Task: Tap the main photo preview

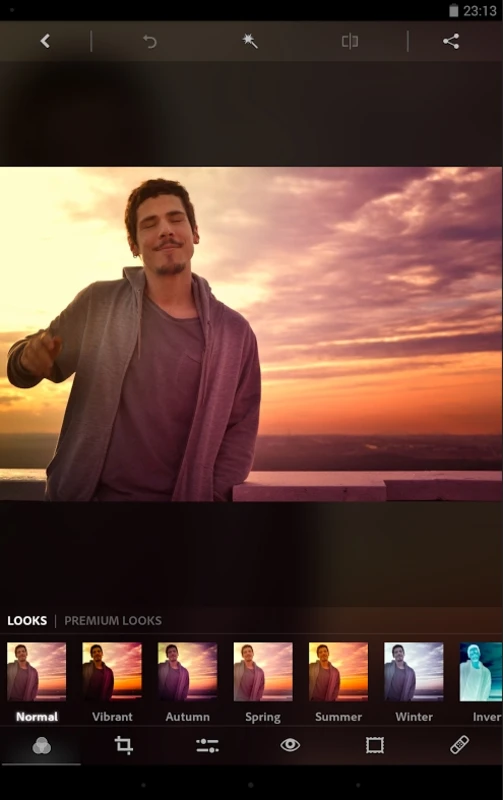Action: point(251,334)
